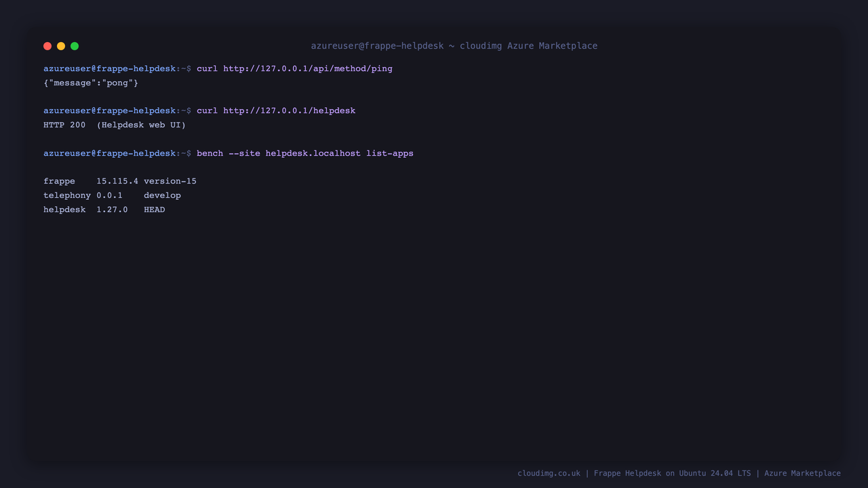Click the cloudimg.co.uk footer text

coord(549,473)
